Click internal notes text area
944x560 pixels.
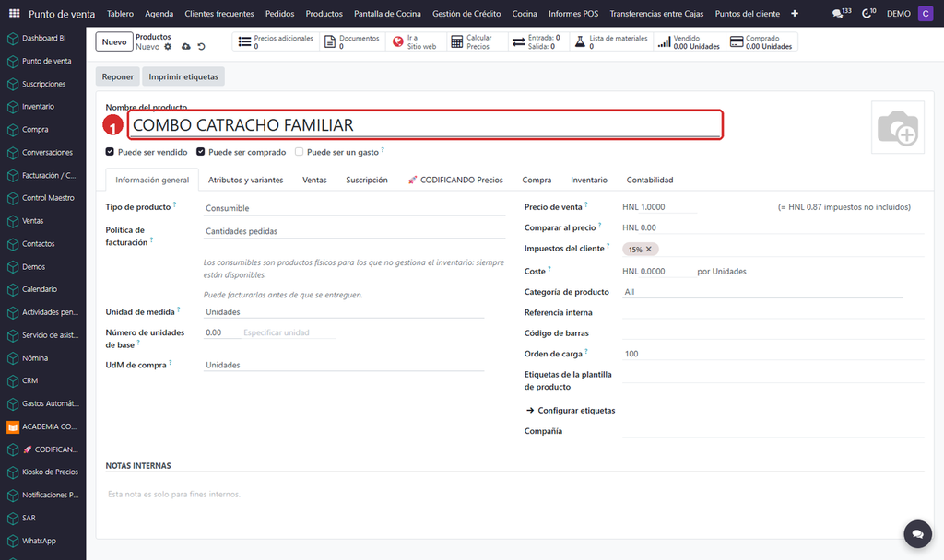click(x=514, y=494)
